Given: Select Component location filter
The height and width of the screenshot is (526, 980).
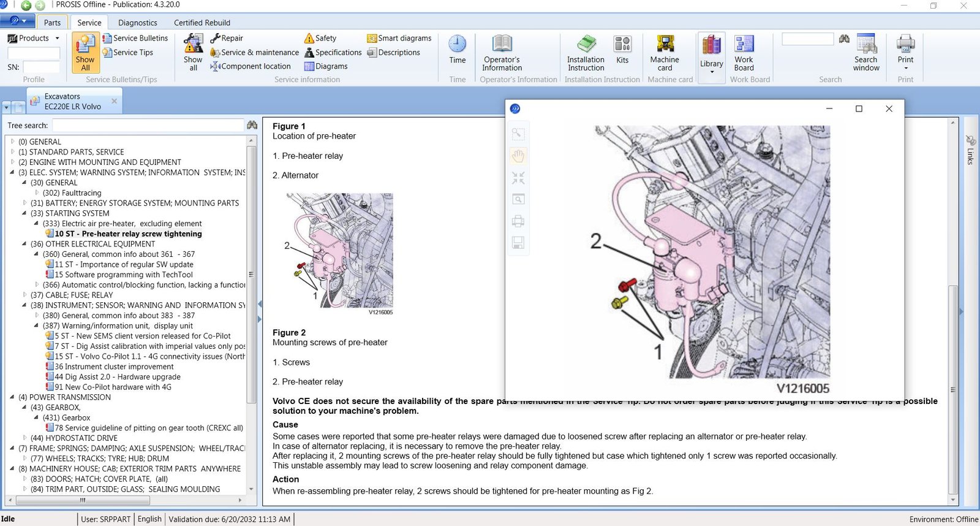Looking at the screenshot, I should pos(250,66).
